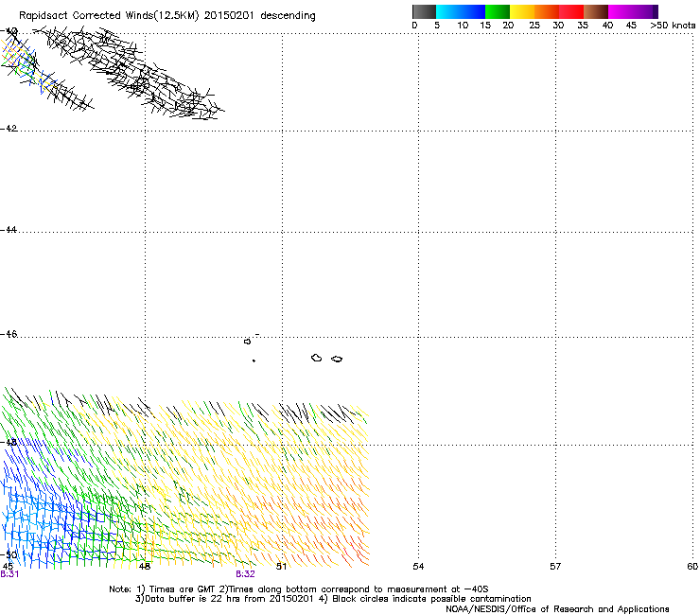The height and width of the screenshot is (615, 700).
Task: Click the easternmost island outline near 52E
Action: (337, 360)
